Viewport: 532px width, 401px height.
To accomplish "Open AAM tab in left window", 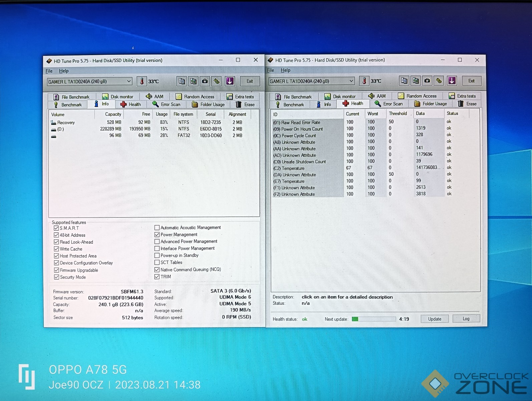I will pos(155,97).
